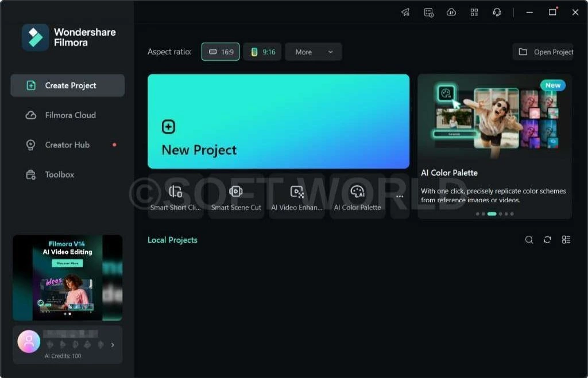The height and width of the screenshot is (378, 588).
Task: Click the plus icon on New Project card
Action: point(168,127)
